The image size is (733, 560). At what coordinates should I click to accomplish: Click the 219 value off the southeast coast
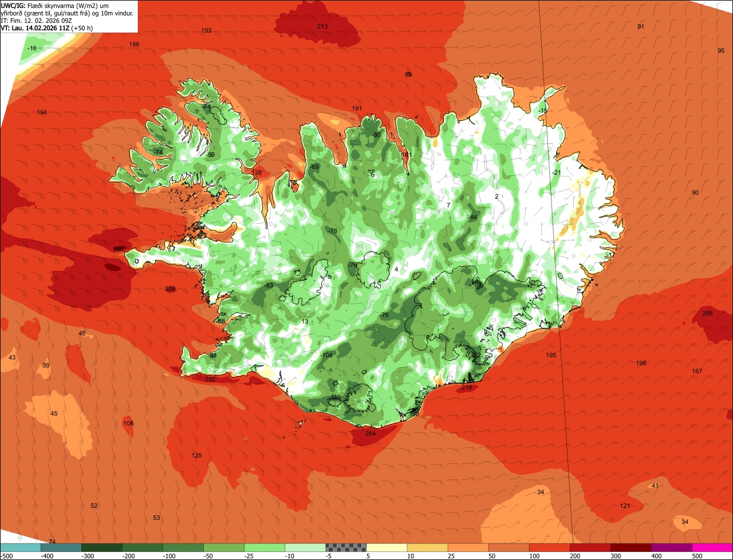pos(467,387)
